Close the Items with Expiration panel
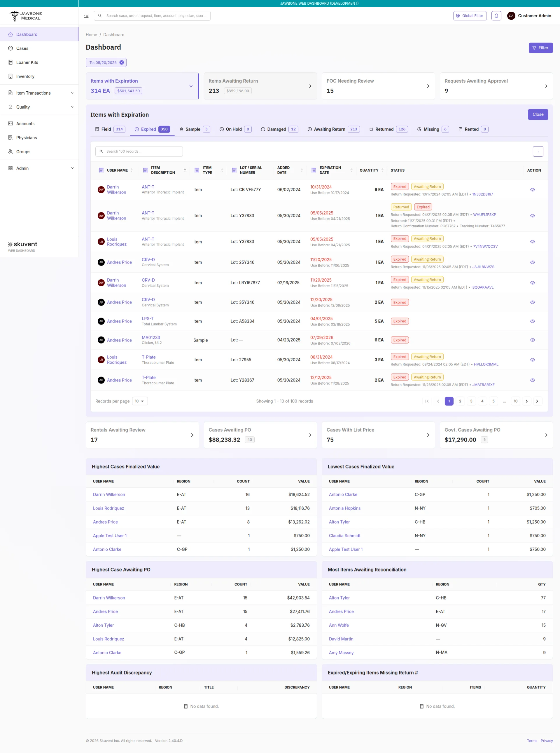The height and width of the screenshot is (753, 560). pos(538,114)
